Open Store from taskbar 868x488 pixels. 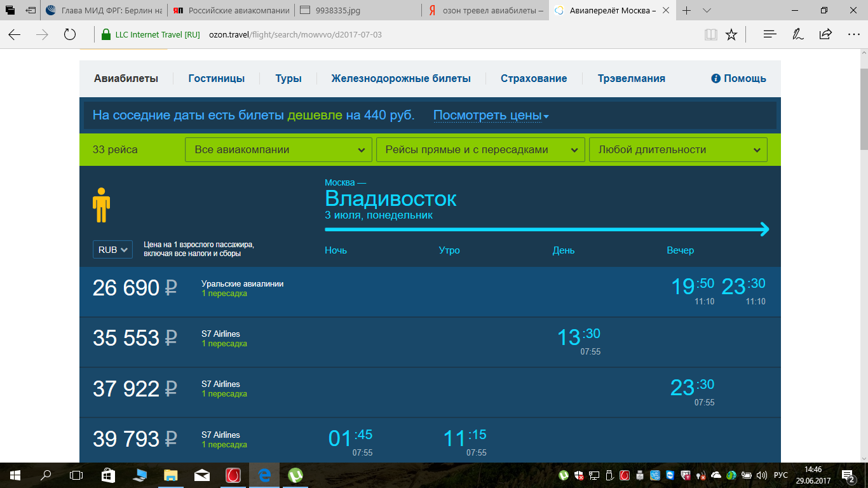pyautogui.click(x=108, y=475)
